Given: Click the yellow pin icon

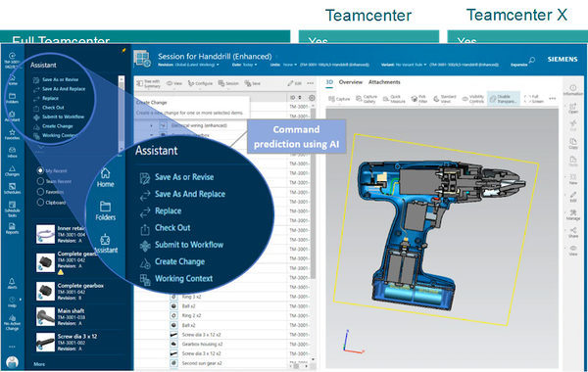Looking at the screenshot, I should tap(123, 50).
